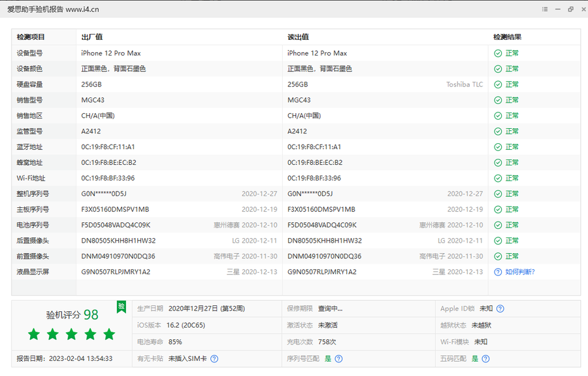
Task: Click help icon next to Apple ID锁
Action: click(500, 309)
